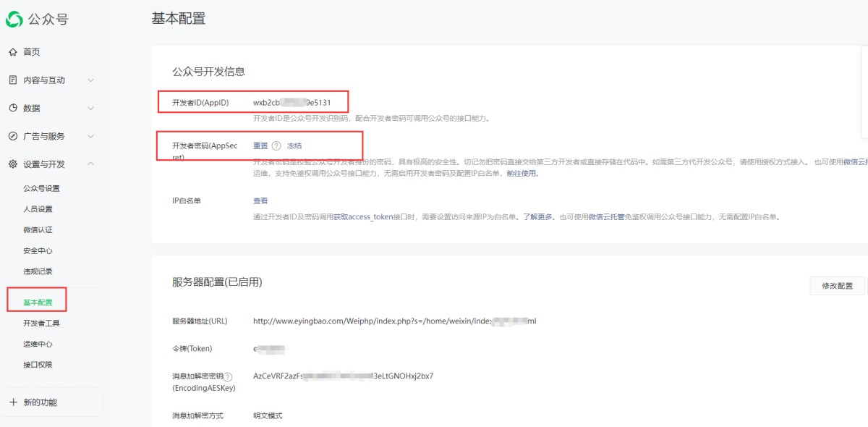This screenshot has width=868, height=427.
Task: Click the home icon beside 首页
Action: pyautogui.click(x=13, y=52)
